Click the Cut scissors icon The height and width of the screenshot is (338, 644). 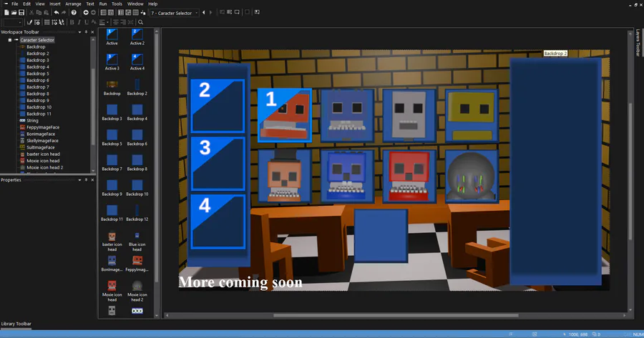(x=31, y=13)
